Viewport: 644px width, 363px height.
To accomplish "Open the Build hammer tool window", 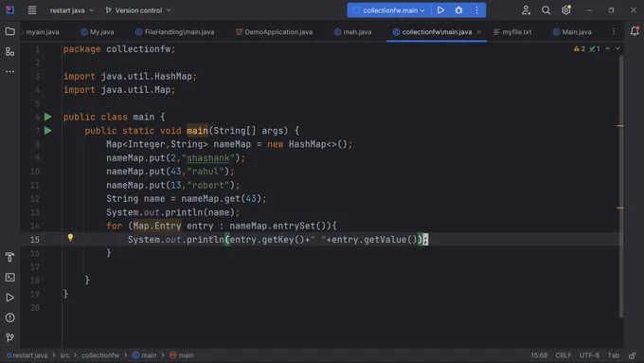I will pos(9,258).
